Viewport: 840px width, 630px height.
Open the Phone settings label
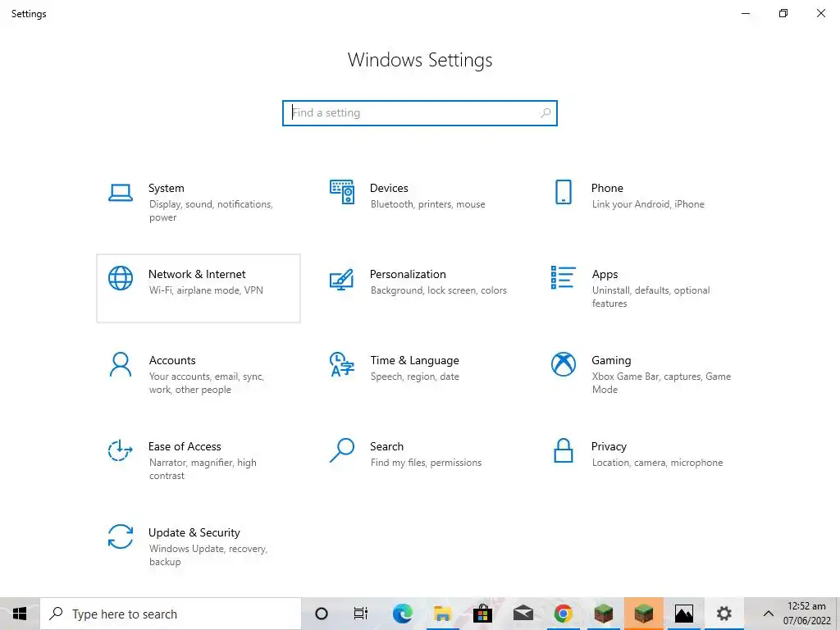pos(607,188)
